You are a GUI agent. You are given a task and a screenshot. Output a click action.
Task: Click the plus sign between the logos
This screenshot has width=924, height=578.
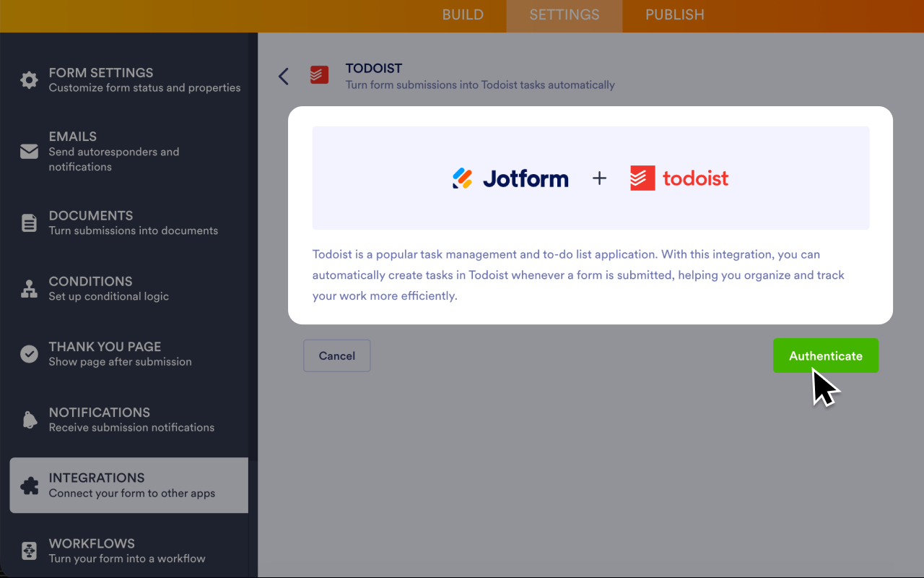(x=599, y=178)
